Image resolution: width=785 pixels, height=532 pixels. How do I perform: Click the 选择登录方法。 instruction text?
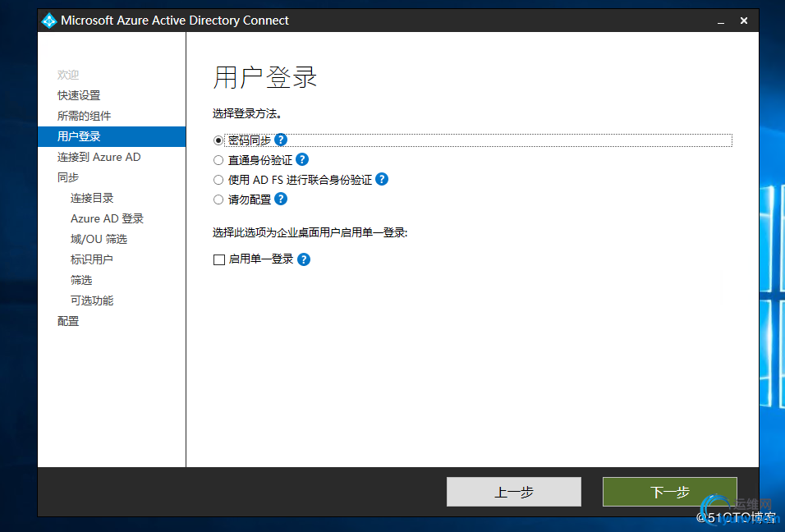tap(247, 113)
